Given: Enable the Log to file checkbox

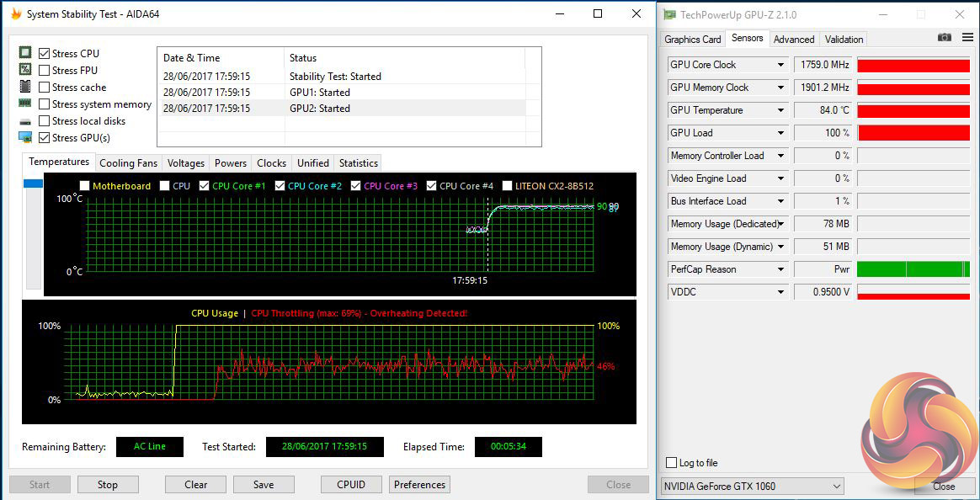Looking at the screenshot, I should (x=671, y=463).
